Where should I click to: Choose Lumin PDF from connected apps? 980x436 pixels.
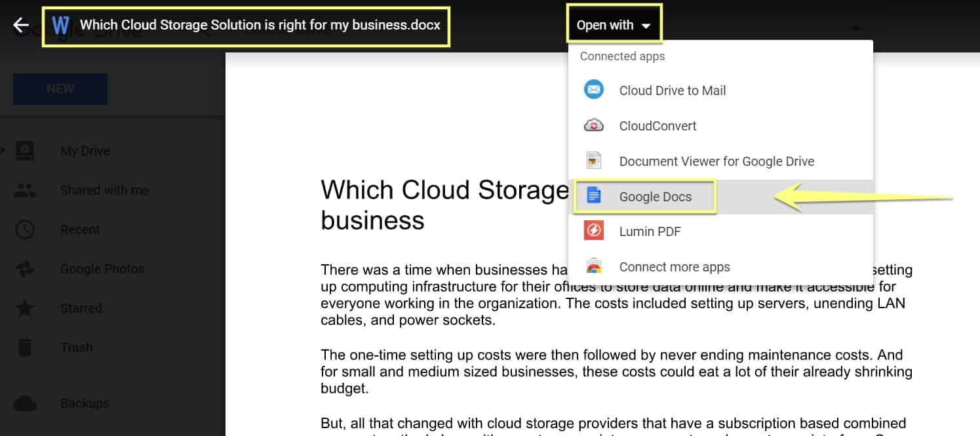720,231
